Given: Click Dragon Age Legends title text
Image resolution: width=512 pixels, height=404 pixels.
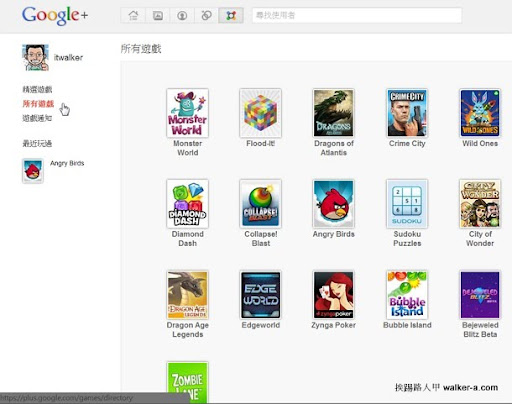Looking at the screenshot, I should pos(188,330).
